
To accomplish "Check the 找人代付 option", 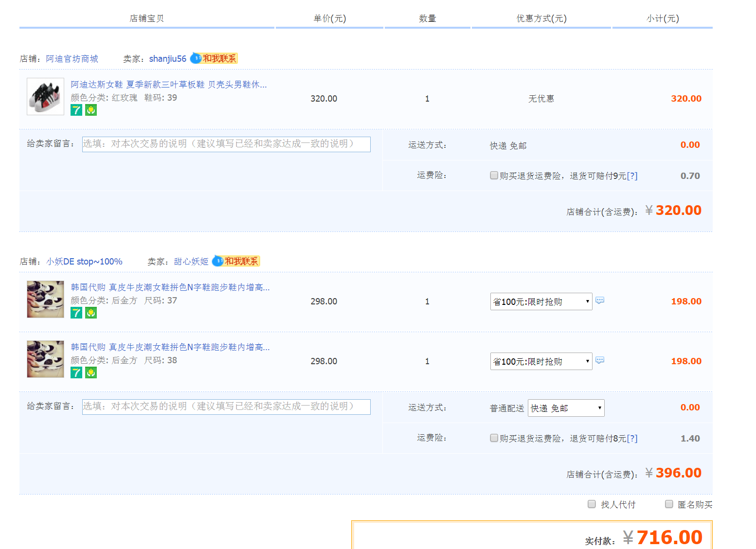I will (x=592, y=504).
